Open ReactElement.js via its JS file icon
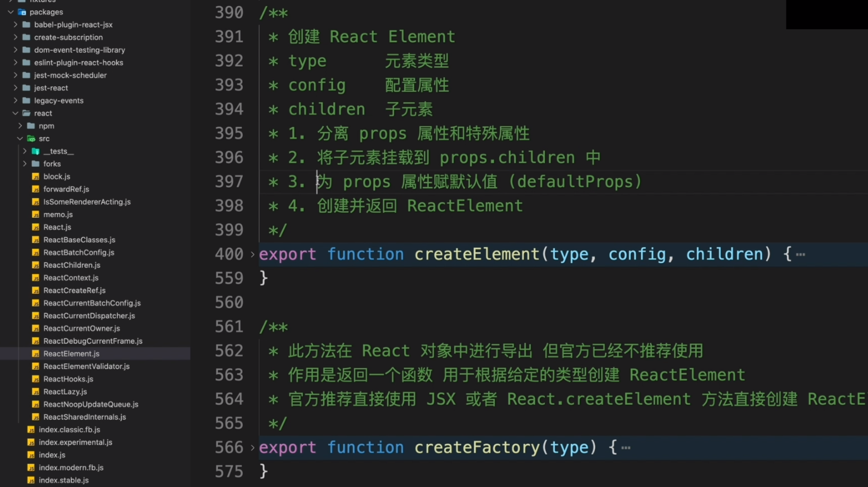This screenshot has height=487, width=868. (36, 354)
